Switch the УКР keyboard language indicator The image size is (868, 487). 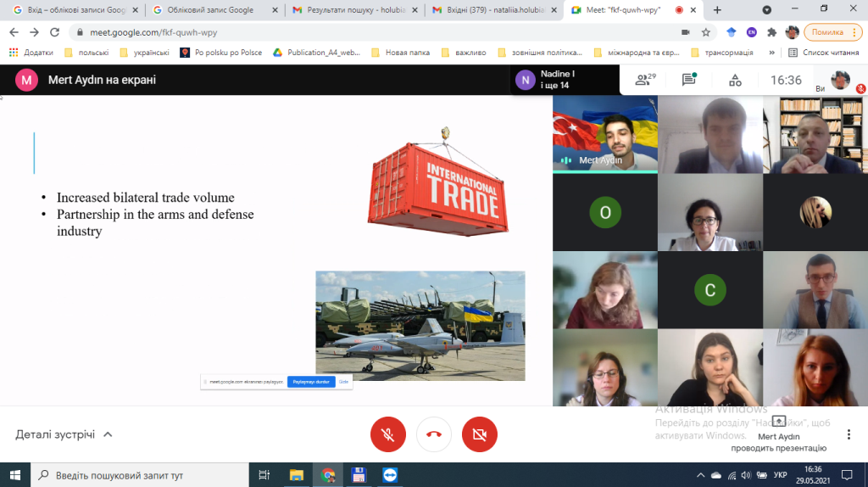(x=781, y=475)
